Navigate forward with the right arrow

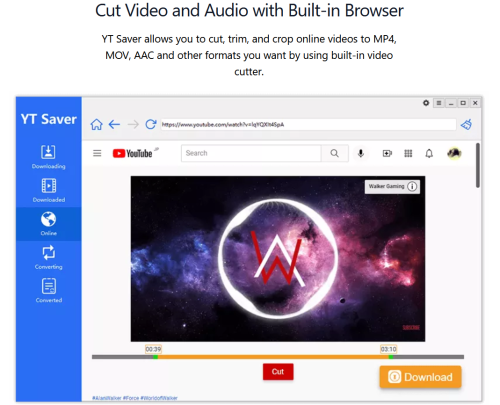pos(133,125)
